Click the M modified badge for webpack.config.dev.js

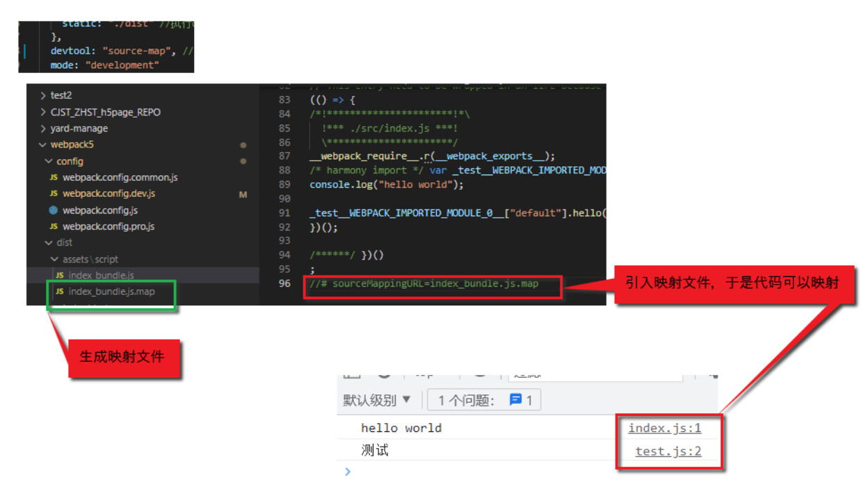(243, 195)
